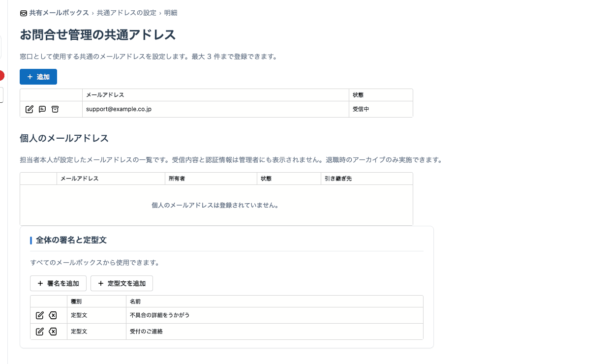Click the 受信中 status cell

(x=381, y=109)
